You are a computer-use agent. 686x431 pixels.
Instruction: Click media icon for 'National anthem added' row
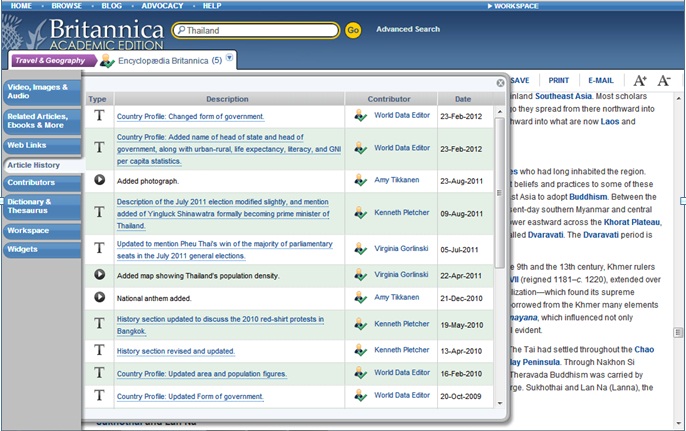coord(100,297)
